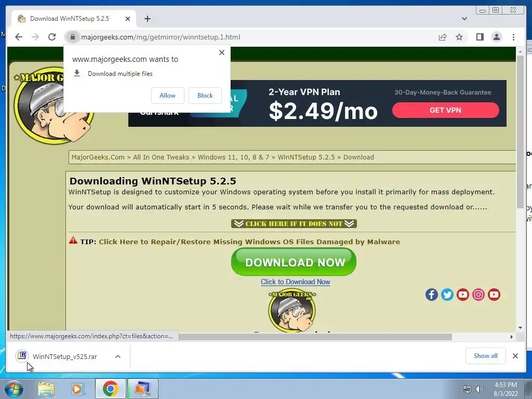The height and width of the screenshot is (399, 532).
Task: Dismiss the download permission popup
Action: (221, 52)
